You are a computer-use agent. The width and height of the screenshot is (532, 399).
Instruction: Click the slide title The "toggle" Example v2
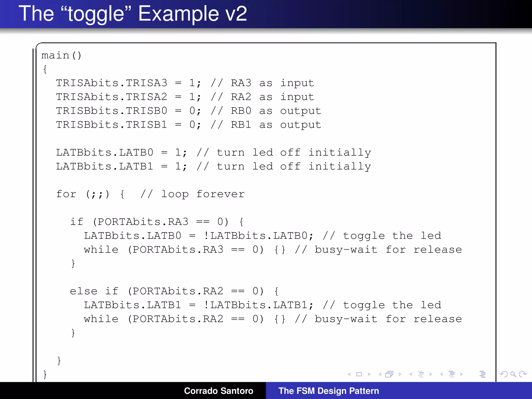click(133, 14)
